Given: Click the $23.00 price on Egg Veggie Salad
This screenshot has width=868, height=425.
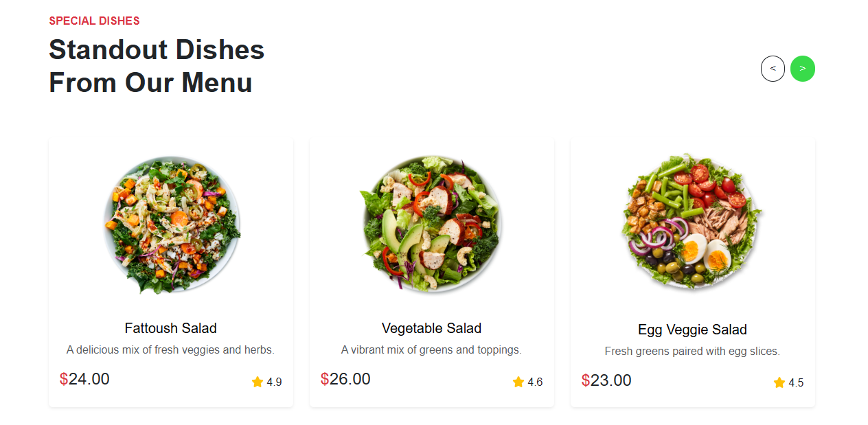Looking at the screenshot, I should (606, 379).
